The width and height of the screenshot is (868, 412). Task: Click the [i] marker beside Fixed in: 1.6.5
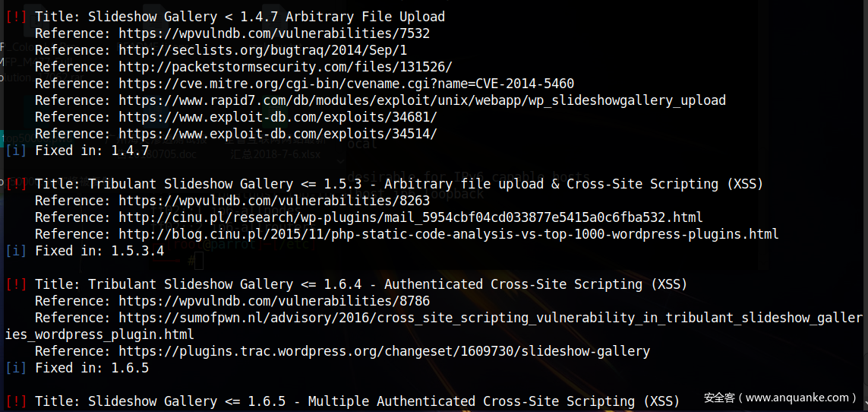[x=16, y=368]
